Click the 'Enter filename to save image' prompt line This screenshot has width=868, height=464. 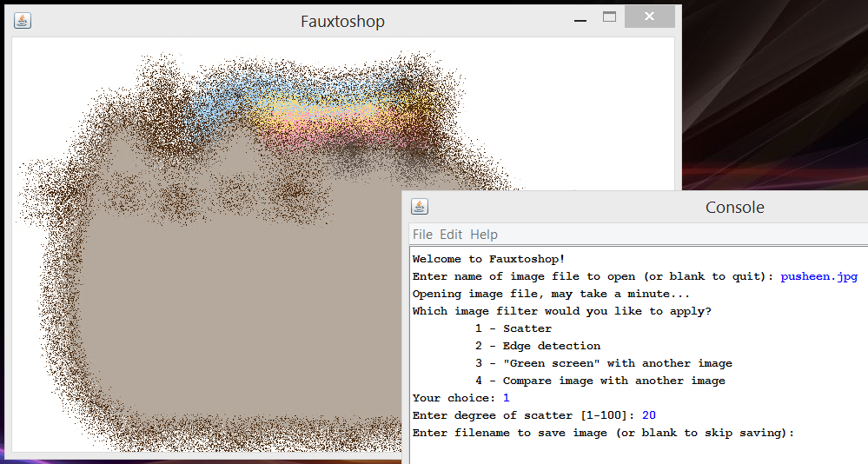603,433
